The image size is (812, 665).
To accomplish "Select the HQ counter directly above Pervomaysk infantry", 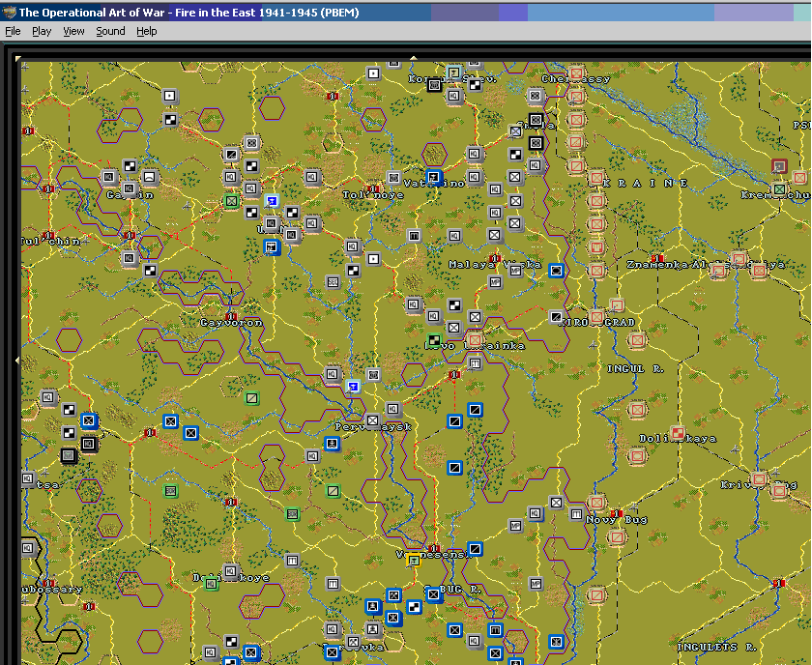I will tap(392, 409).
